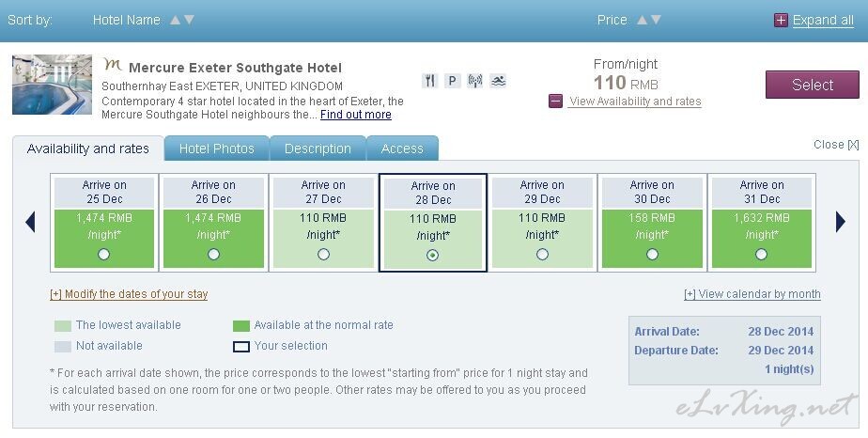The width and height of the screenshot is (868, 438).
Task: Switch to the Hotel Photos tab
Action: pos(216,149)
